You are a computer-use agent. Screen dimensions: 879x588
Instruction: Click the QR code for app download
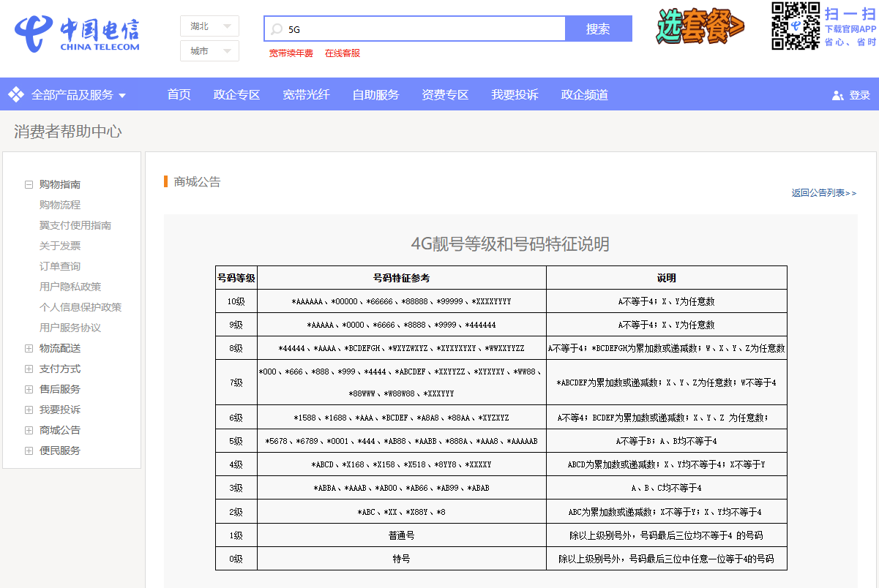(x=795, y=26)
